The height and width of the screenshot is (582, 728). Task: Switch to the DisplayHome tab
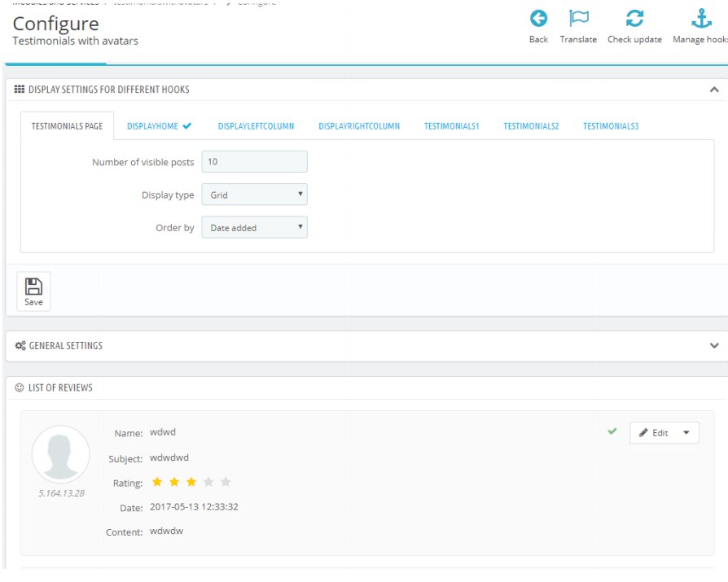point(159,126)
